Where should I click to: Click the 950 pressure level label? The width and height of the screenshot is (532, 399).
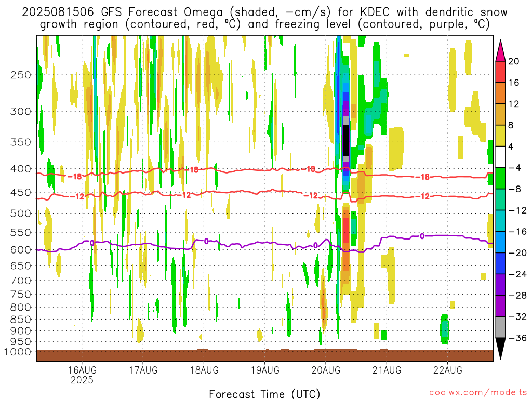click(x=21, y=342)
